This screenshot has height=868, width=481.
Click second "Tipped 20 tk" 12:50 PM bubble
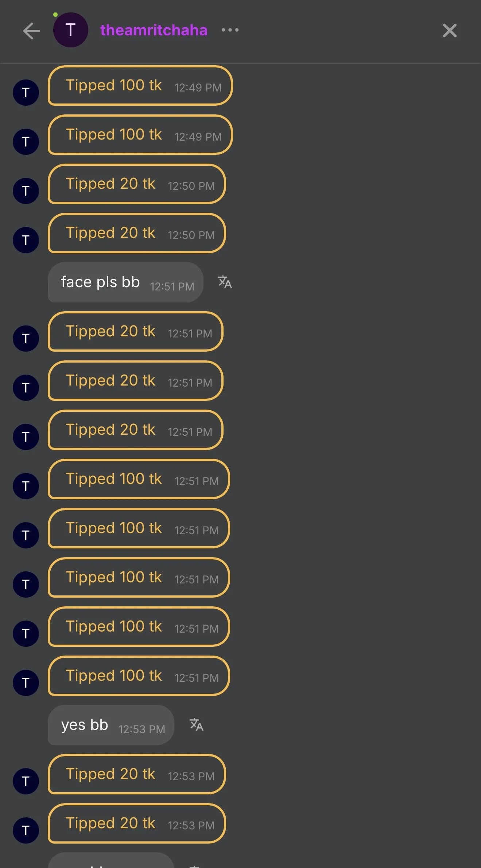click(137, 233)
